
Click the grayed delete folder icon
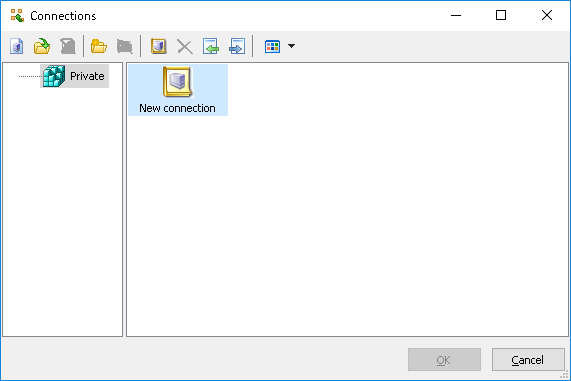(125, 46)
